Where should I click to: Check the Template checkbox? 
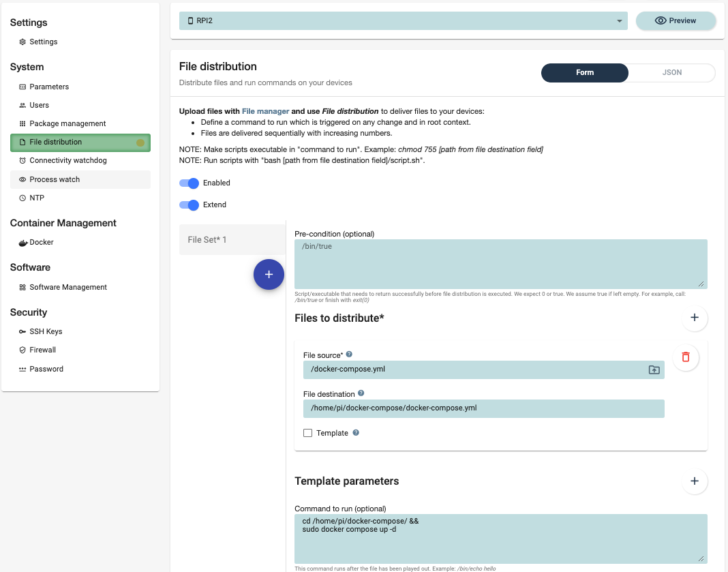click(307, 432)
